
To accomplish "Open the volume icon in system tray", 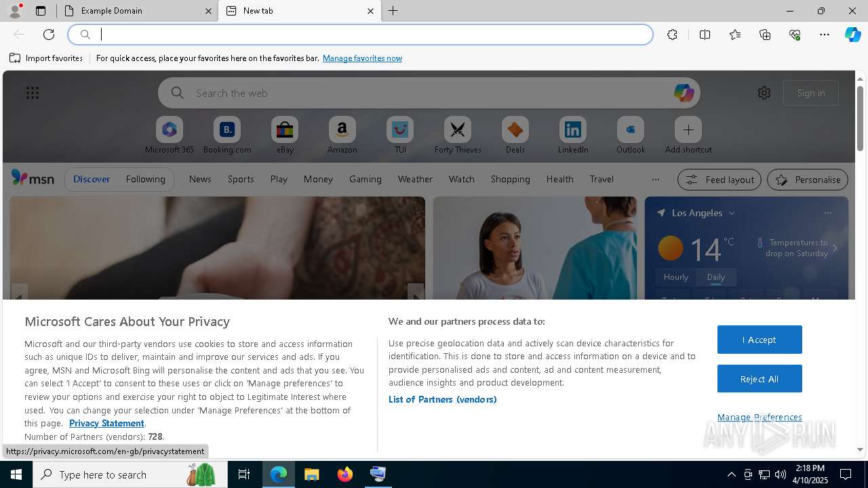I will [780, 474].
